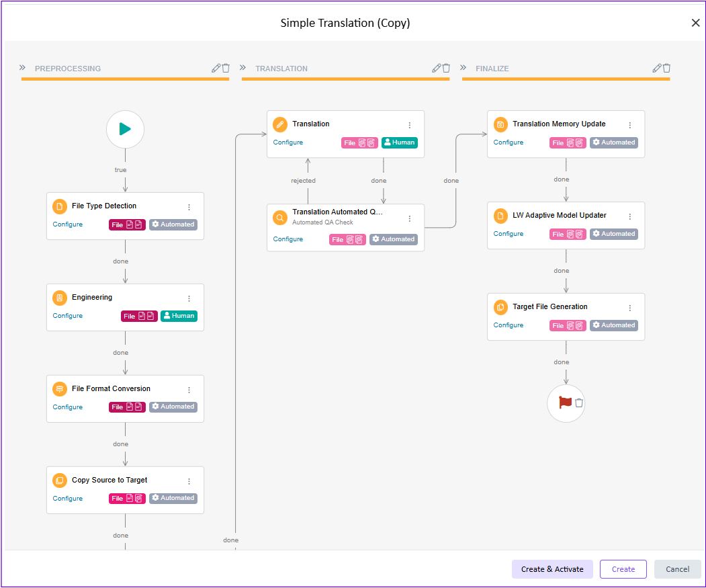Delete the end flag node with trash icon
This screenshot has width=706, height=588.
click(579, 403)
